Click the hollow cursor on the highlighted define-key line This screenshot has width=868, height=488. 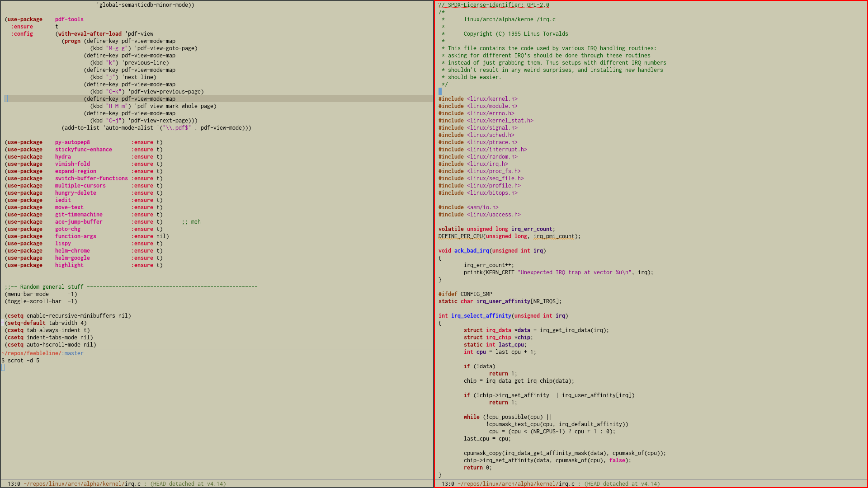[6, 99]
